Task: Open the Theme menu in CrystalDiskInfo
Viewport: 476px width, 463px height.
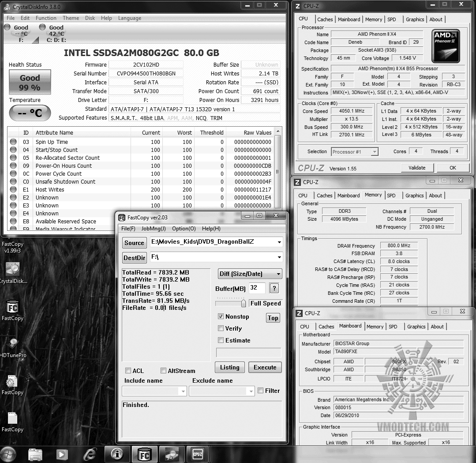Action: click(71, 18)
